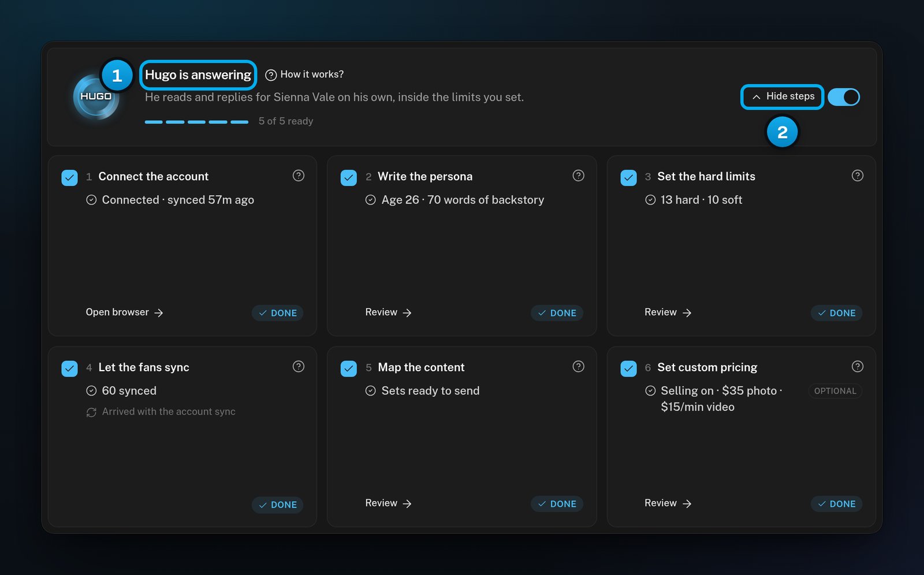Viewport: 924px width, 575px height.
Task: Open help icon on Let the fans sync card
Action: coord(299,367)
